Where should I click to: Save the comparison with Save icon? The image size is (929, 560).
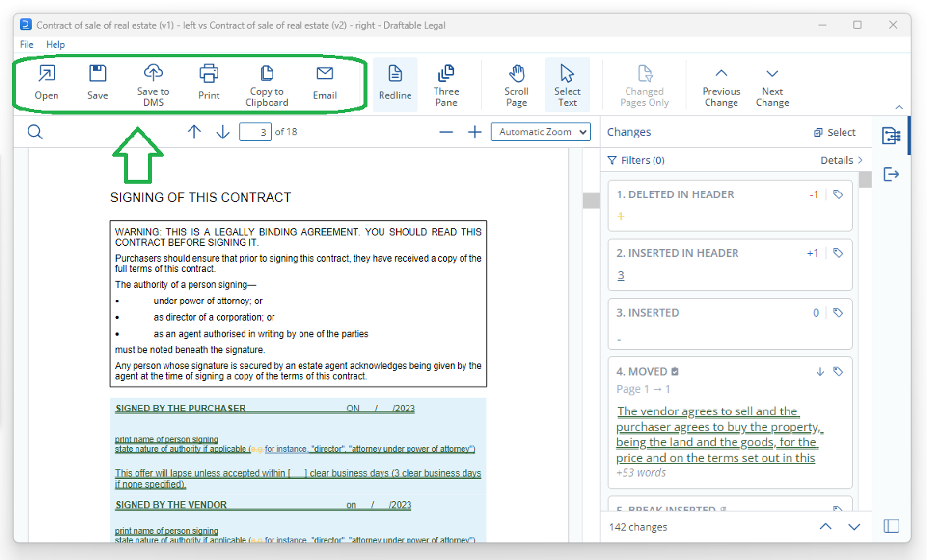98,83
